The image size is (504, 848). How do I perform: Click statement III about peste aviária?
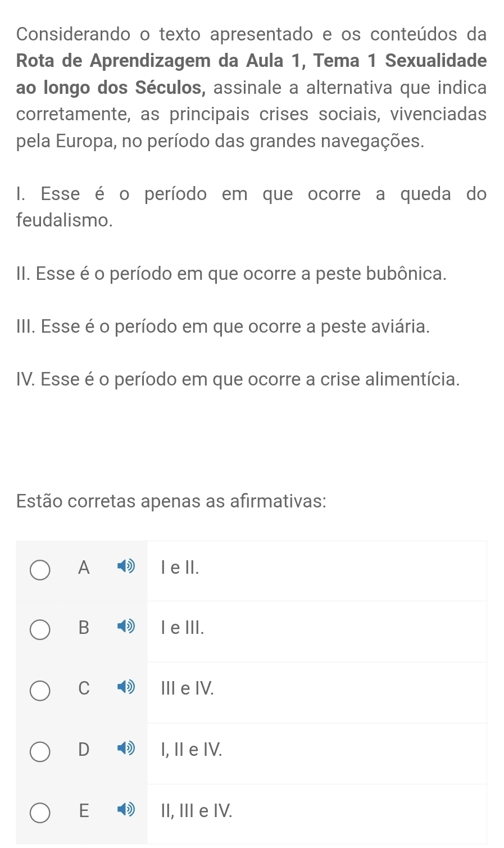tap(224, 326)
